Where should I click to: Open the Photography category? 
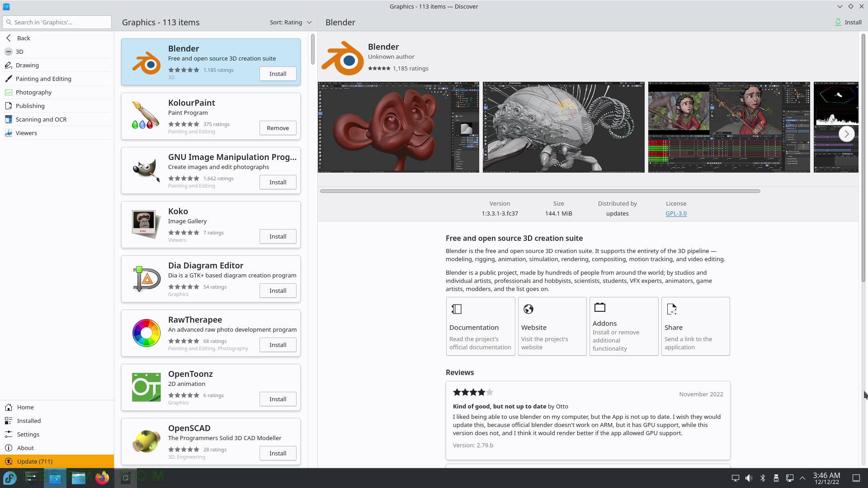click(57, 92)
